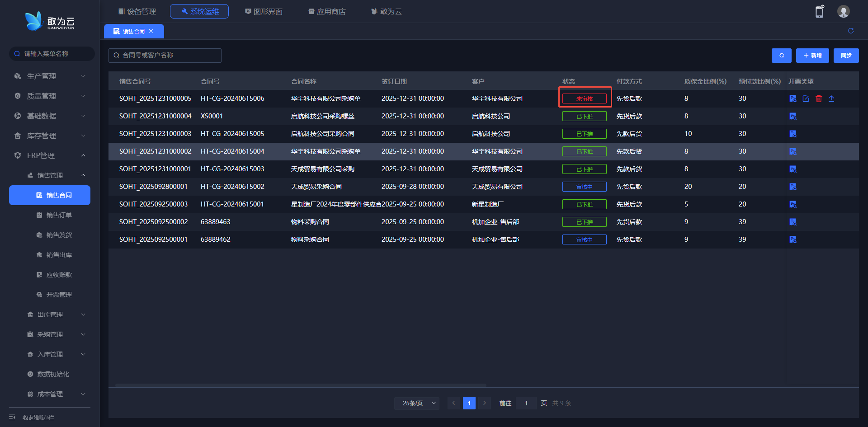Switch to 设备管理 top navigation tab
The height and width of the screenshot is (427, 868).
[137, 11]
